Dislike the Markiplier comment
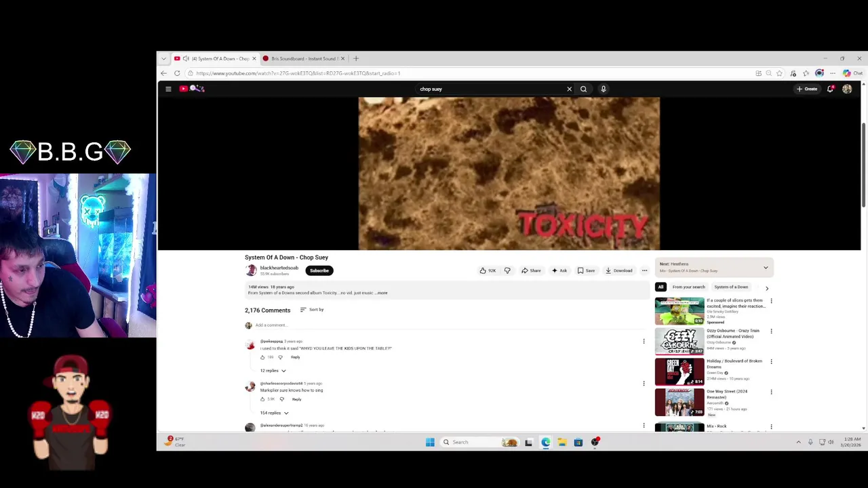Screen dimensions: 868x488 [282, 399]
